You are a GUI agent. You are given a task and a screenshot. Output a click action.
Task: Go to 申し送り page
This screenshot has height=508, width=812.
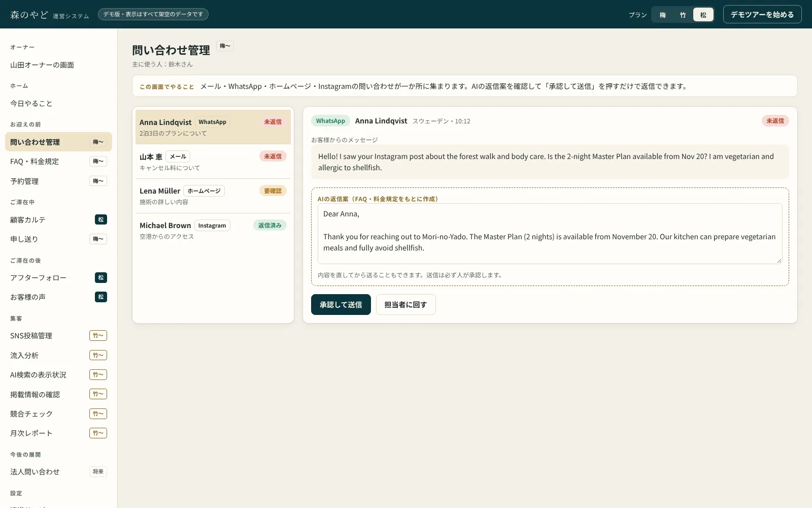click(58, 239)
